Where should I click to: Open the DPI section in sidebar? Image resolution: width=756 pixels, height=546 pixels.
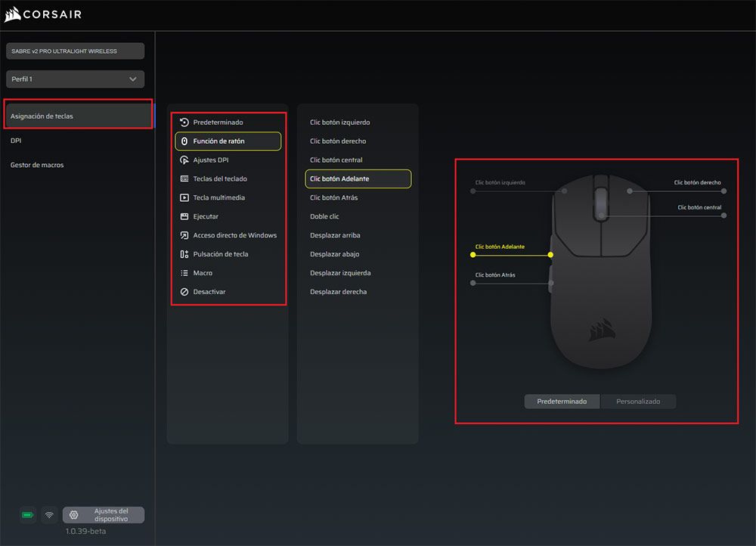coord(16,141)
